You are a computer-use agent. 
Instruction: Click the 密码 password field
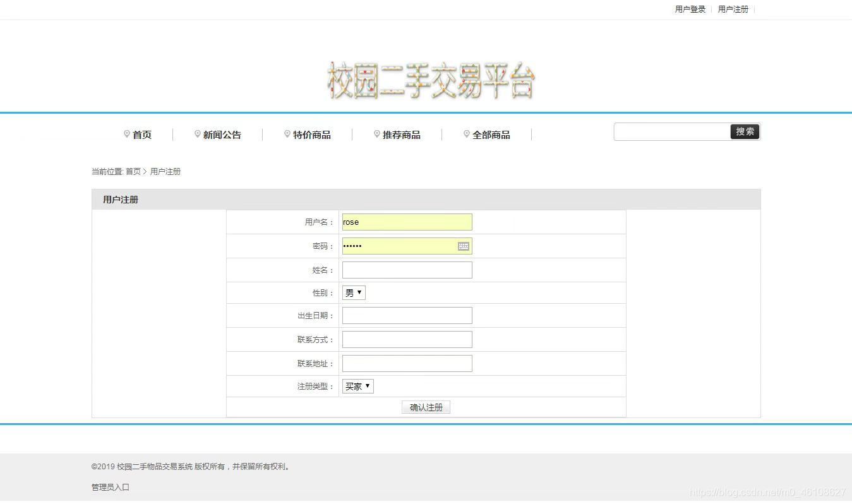click(407, 246)
